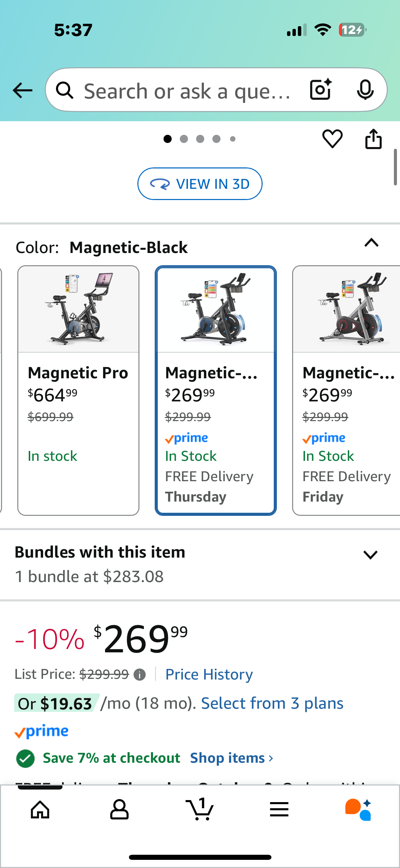Add item to wish list heart
Viewport: 400px width, 868px height.
click(332, 139)
